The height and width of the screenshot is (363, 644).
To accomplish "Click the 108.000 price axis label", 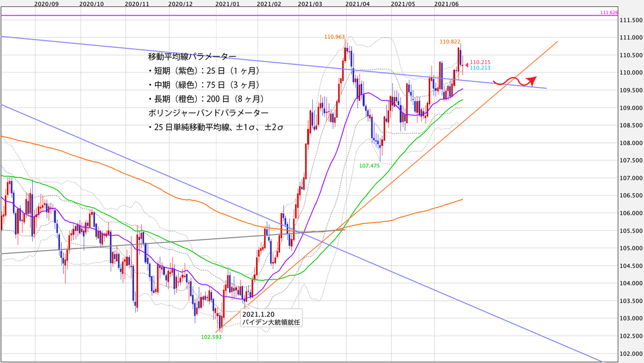I will click(x=631, y=143).
